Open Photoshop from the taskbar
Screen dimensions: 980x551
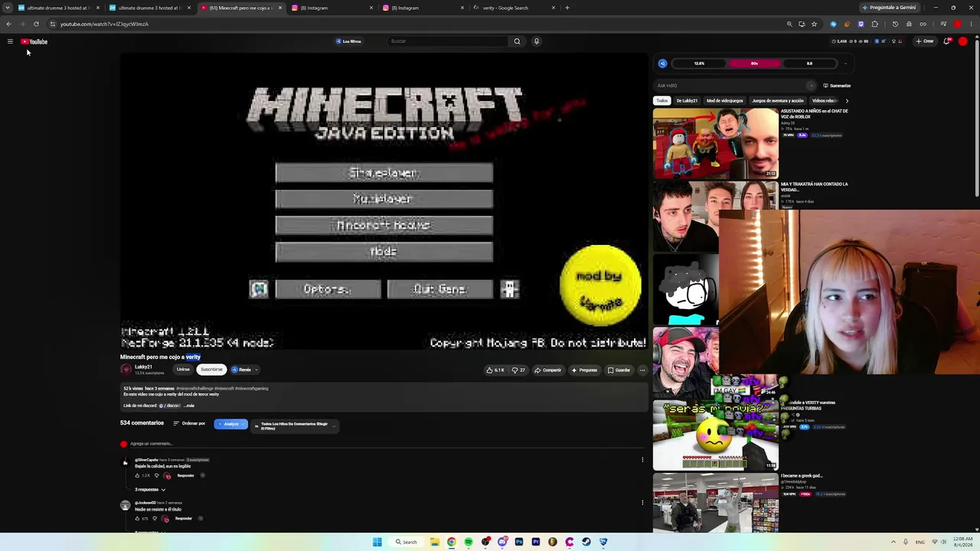[519, 542]
